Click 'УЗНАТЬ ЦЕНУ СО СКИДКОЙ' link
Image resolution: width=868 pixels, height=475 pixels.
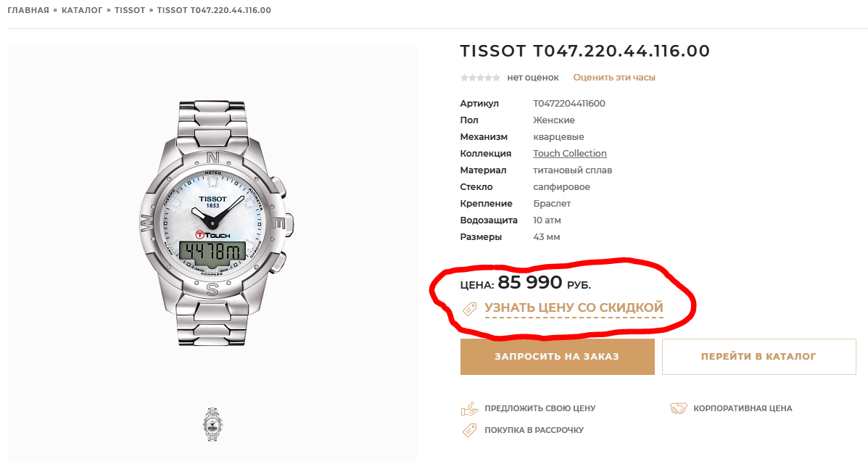(574, 308)
